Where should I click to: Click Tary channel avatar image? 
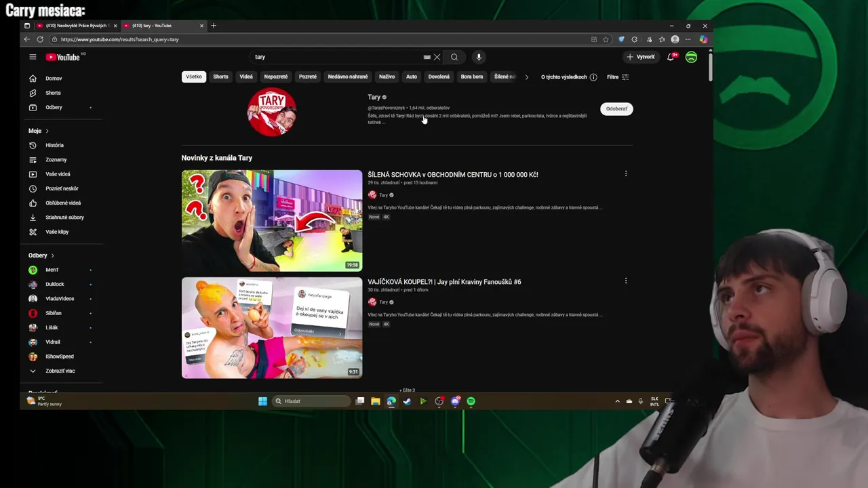(x=272, y=112)
